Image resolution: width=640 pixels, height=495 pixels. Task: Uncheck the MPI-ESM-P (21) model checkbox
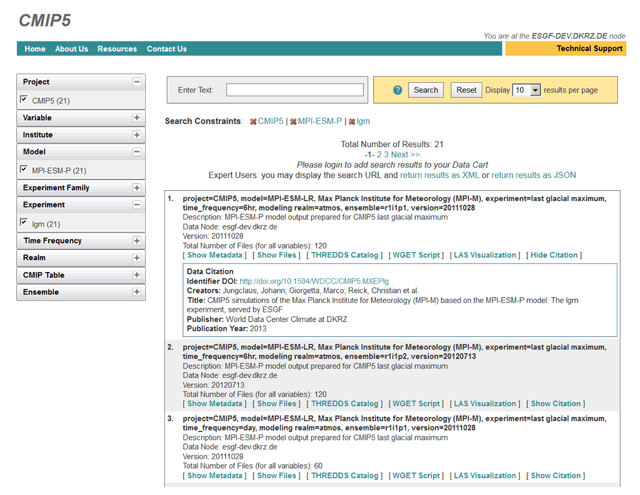(24, 170)
